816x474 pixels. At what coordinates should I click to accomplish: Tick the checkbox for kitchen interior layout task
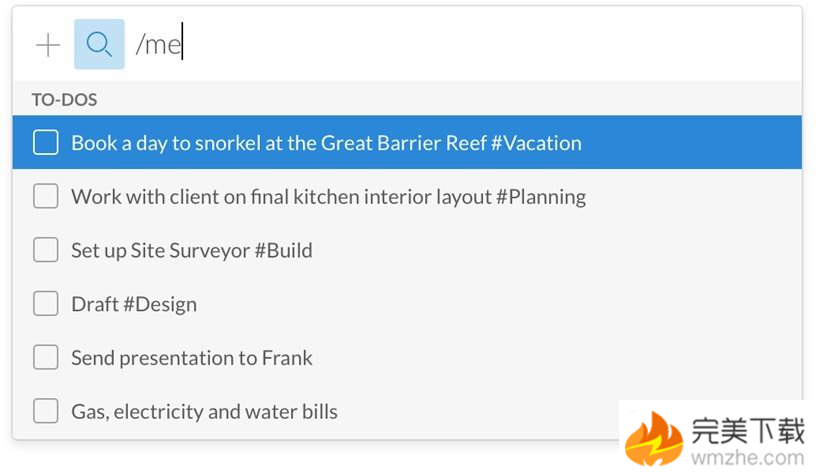coord(46,197)
